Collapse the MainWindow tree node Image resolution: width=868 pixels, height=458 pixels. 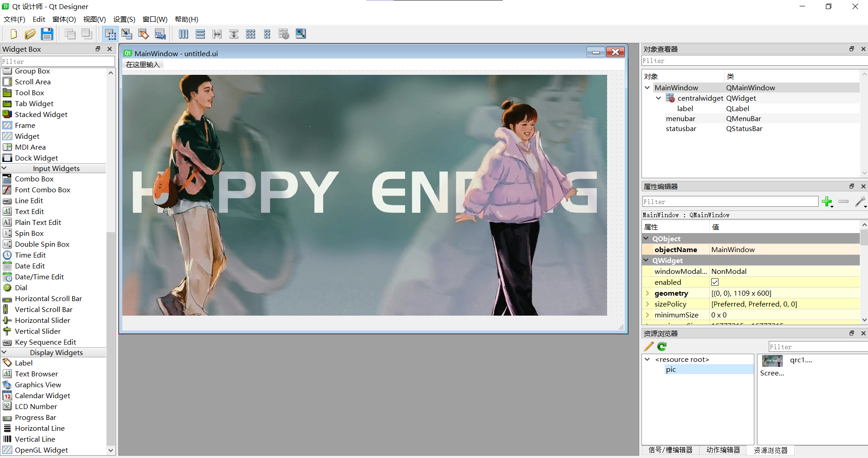[647, 88]
